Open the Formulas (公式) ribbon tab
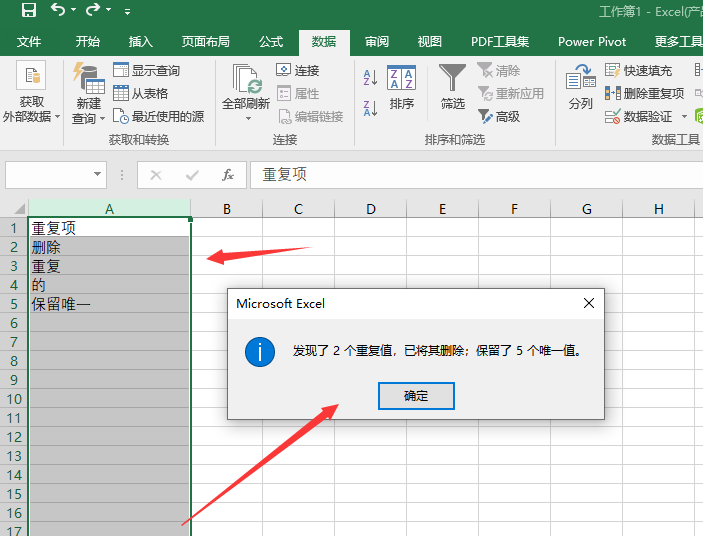Screen dimensions: 703x536 pos(271,42)
